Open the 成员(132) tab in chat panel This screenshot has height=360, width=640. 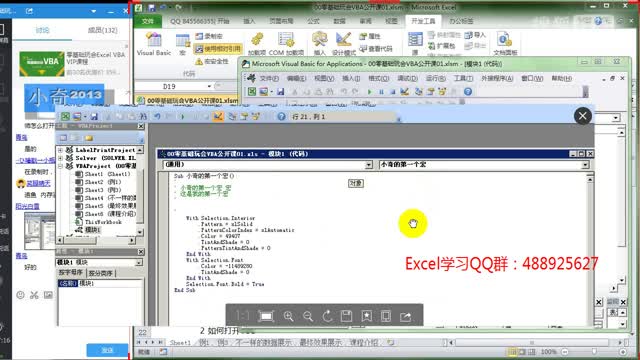click(x=102, y=30)
